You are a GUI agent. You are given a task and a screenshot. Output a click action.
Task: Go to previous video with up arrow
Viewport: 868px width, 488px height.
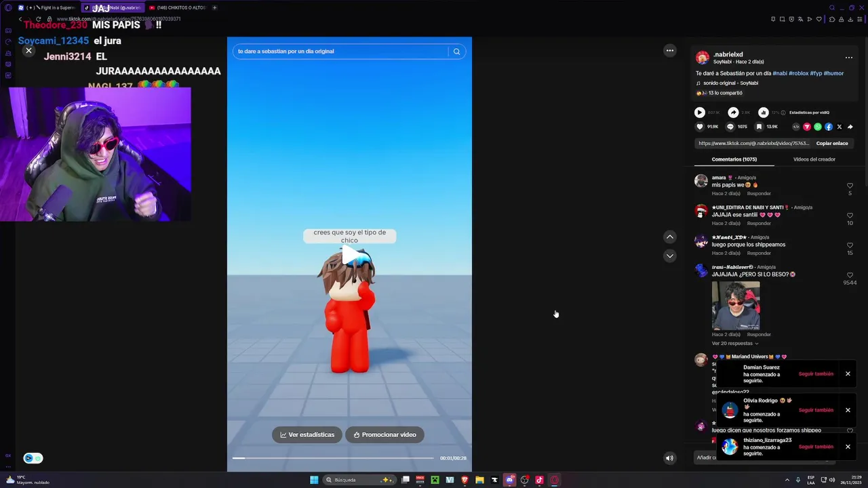pyautogui.click(x=669, y=237)
